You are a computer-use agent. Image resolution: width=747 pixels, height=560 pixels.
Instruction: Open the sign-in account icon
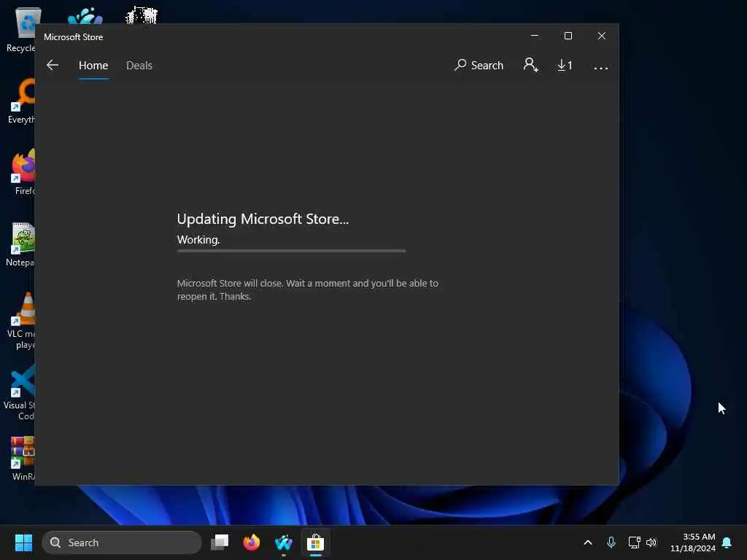[x=531, y=65]
